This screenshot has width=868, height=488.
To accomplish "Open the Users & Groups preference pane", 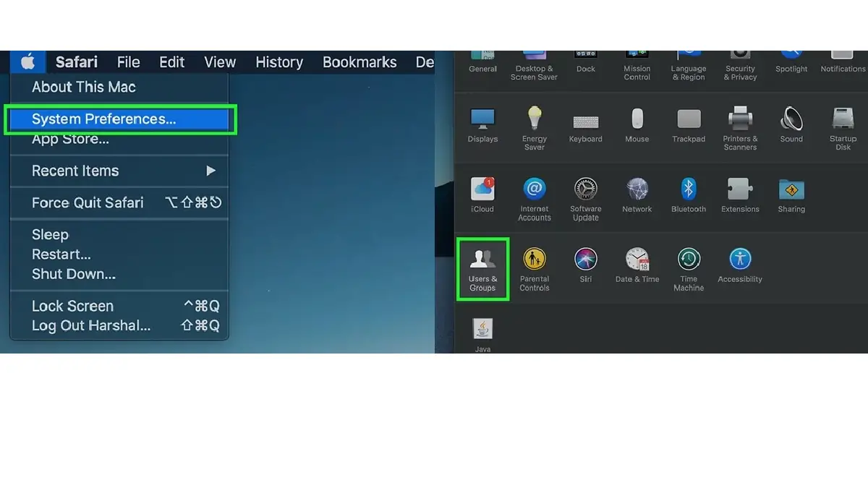I will coord(482,268).
